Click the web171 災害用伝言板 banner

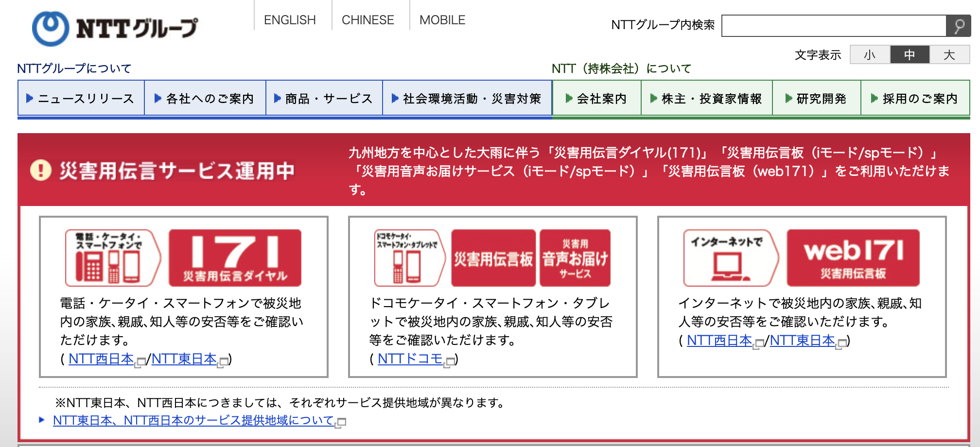point(853,258)
